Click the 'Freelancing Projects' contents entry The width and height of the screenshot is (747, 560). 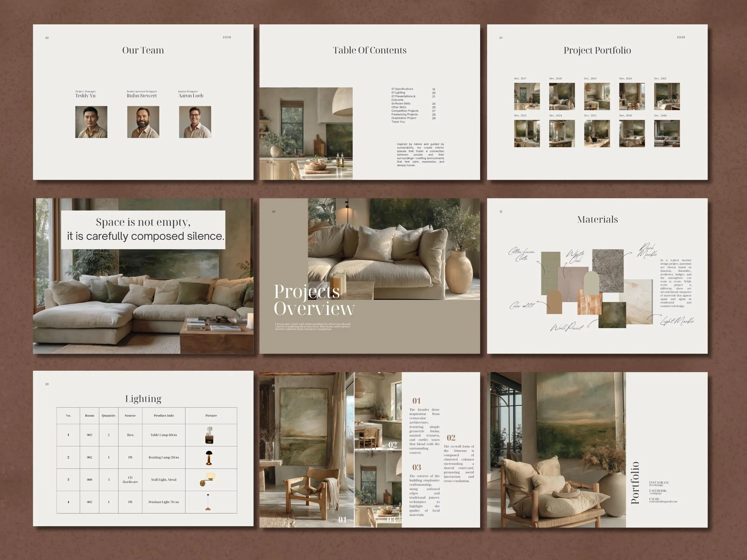[404, 115]
